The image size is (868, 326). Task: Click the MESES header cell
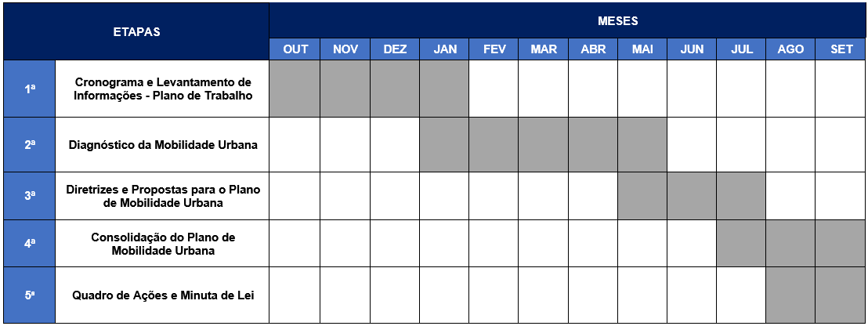click(x=567, y=20)
